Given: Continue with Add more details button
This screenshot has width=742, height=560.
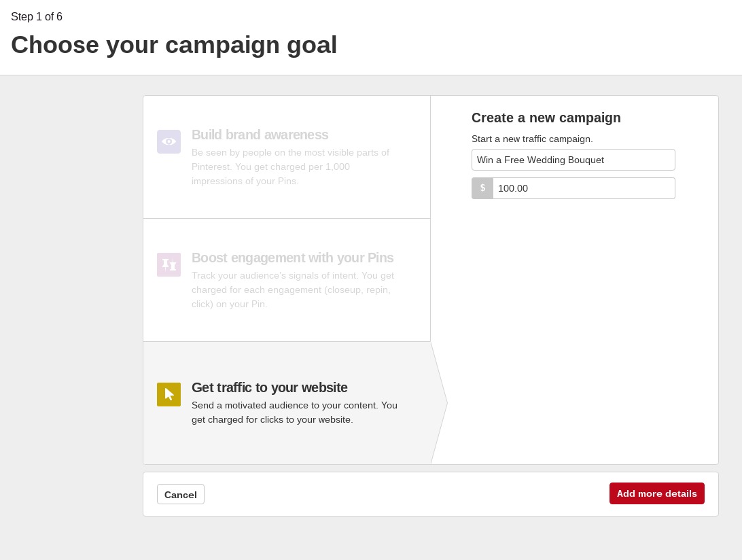Looking at the screenshot, I should click(657, 493).
